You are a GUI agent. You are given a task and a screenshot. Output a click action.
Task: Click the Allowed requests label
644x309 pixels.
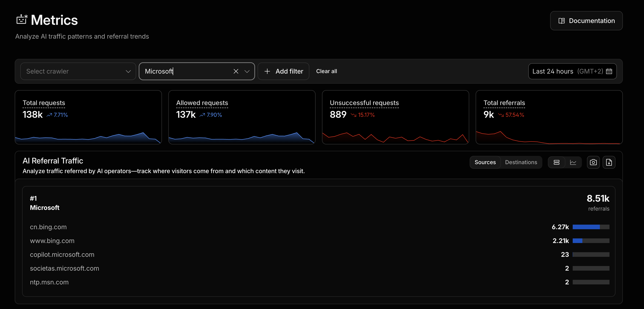tap(202, 103)
